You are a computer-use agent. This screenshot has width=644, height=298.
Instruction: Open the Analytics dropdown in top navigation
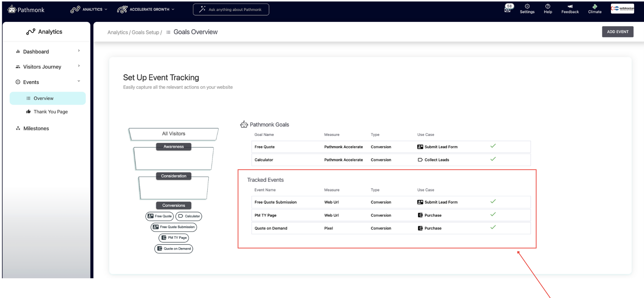tap(89, 10)
